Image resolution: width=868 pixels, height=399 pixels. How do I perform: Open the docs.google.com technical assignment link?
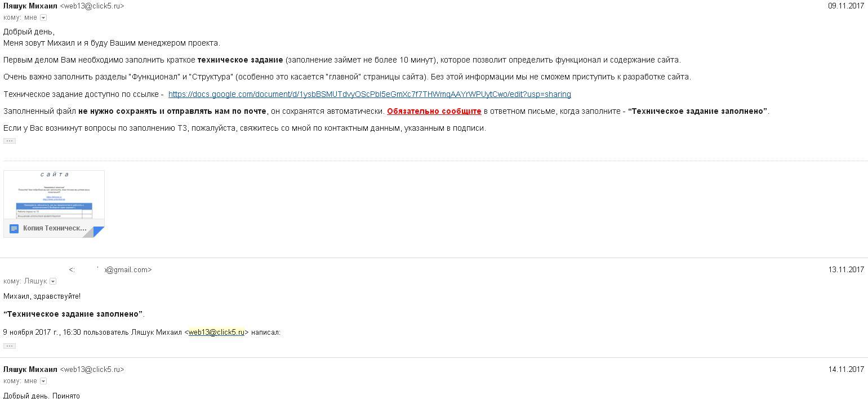(370, 94)
